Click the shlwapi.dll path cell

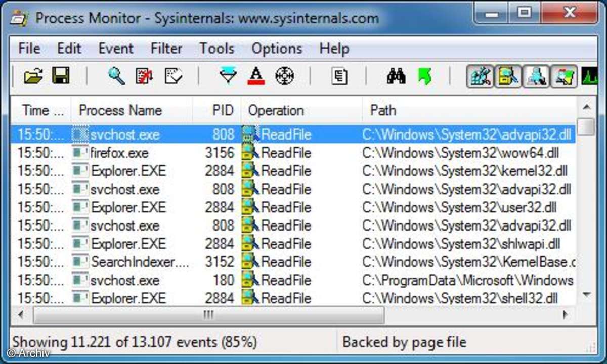462,244
